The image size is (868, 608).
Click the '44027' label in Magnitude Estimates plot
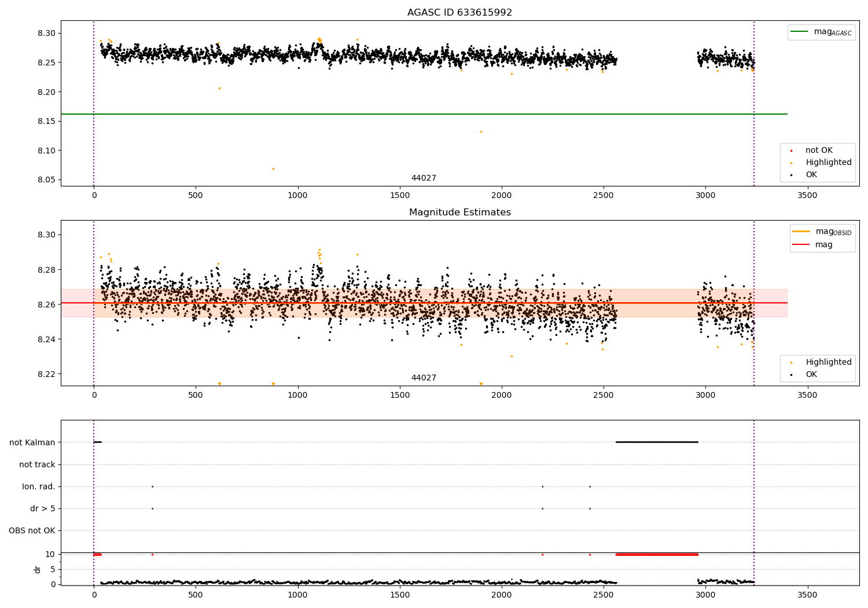click(424, 378)
